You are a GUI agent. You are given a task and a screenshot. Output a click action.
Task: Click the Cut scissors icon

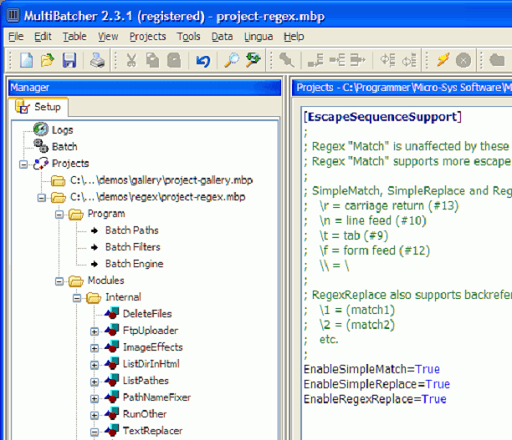(131, 61)
